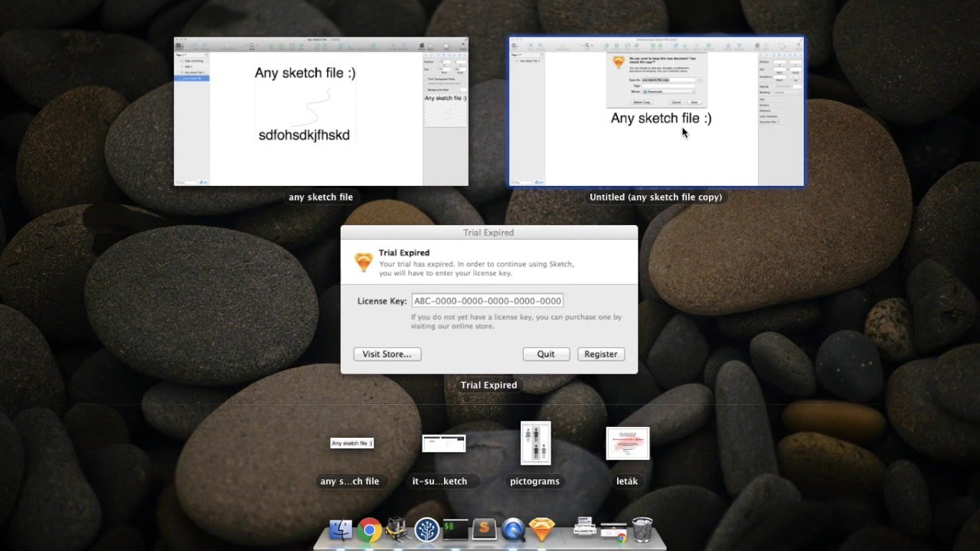Screen dimensions: 980x551
Task: Open Finder from the dock
Action: coord(340,530)
